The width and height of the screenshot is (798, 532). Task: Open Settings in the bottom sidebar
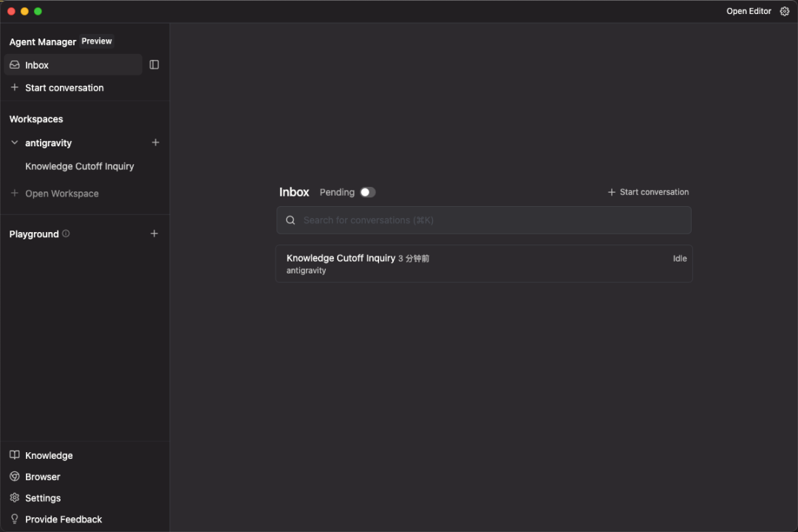[42, 498]
